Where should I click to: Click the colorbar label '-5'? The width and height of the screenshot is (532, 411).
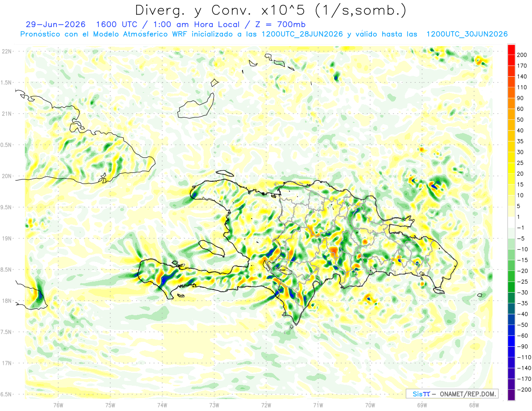click(x=522, y=239)
